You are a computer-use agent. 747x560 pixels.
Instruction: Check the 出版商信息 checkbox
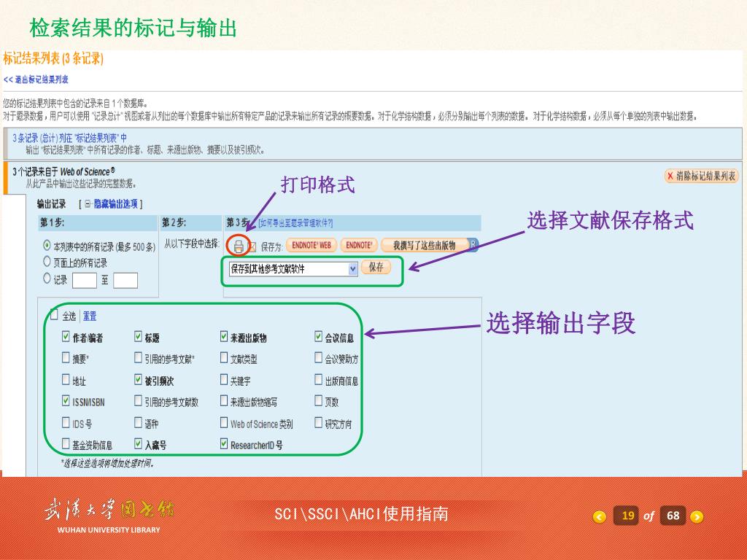pos(318,379)
